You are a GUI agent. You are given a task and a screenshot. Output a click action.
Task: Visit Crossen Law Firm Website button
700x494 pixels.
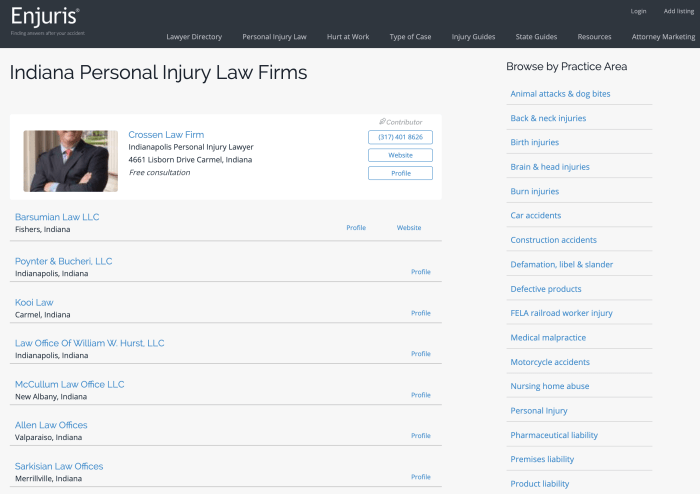click(400, 155)
